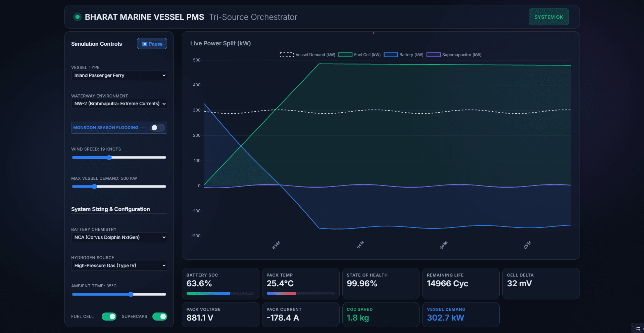Click the 634s time axis label
Image resolution: width=644 pixels, height=333 pixels.
[276, 245]
